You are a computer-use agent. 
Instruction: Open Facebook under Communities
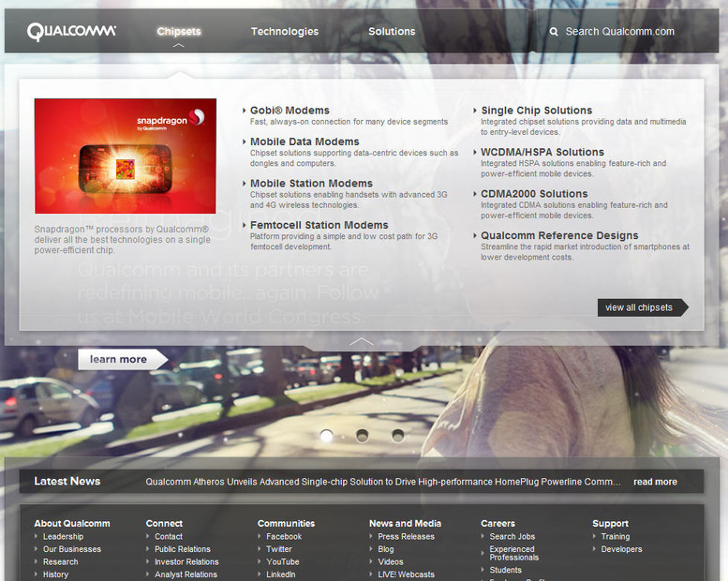tap(284, 536)
